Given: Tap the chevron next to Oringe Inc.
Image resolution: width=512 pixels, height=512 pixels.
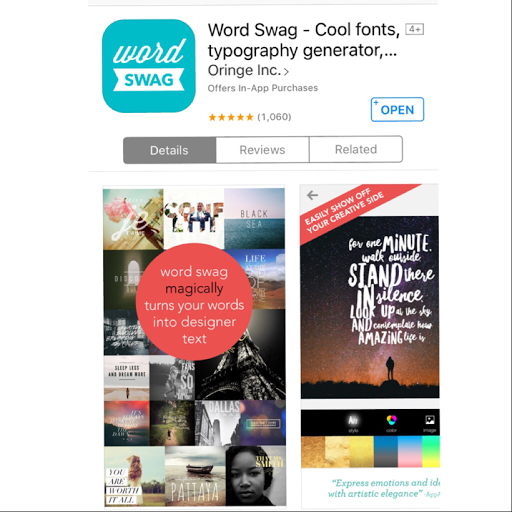Looking at the screenshot, I should click(x=286, y=71).
